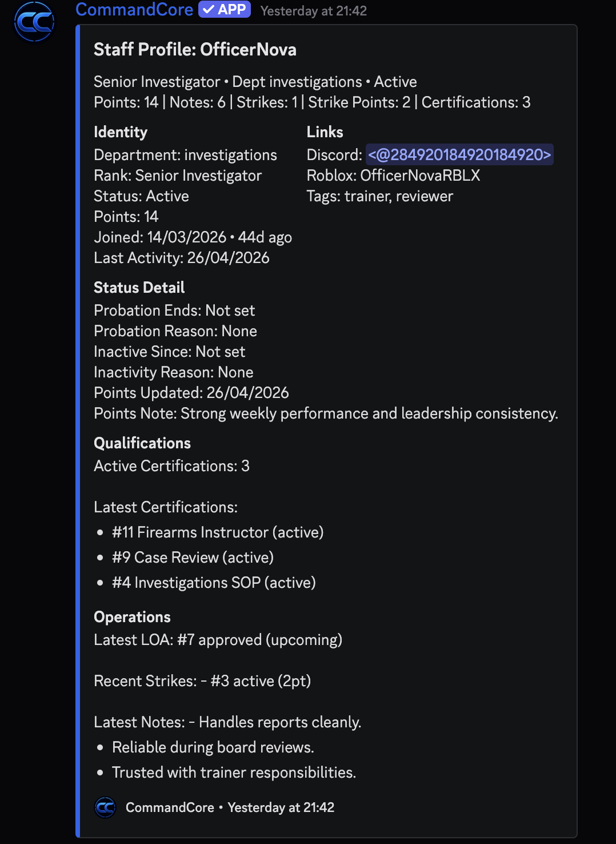Click the Yesterday at 21:42 timestamp
This screenshot has width=616, height=844.
click(x=314, y=10)
